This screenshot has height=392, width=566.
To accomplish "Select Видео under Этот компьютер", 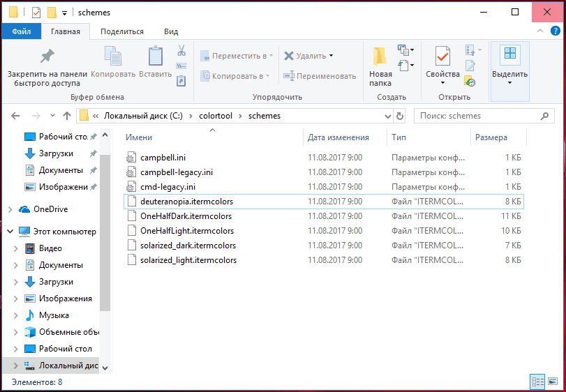I will tap(50, 248).
